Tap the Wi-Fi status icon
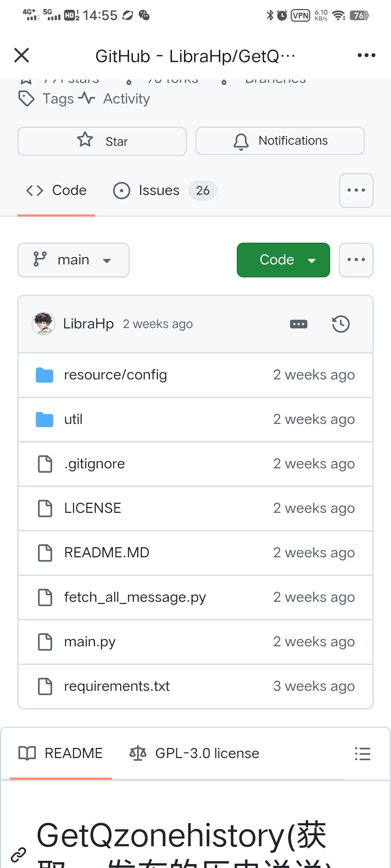391x868 pixels. pyautogui.click(x=339, y=16)
